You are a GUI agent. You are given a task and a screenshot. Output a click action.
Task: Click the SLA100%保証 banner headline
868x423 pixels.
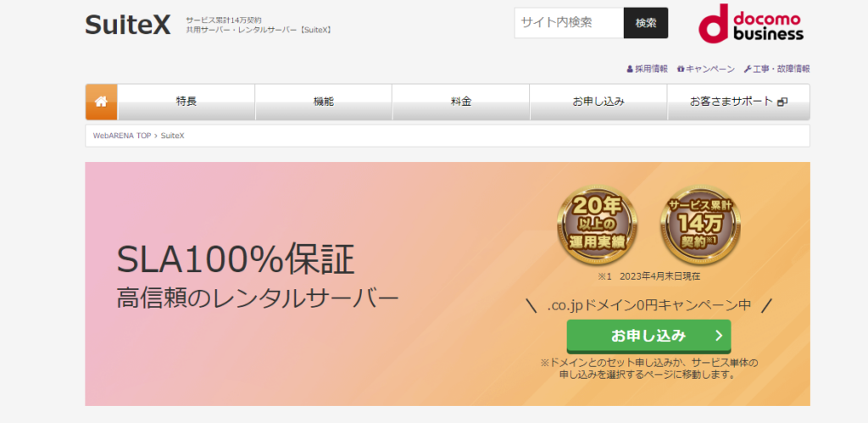point(236,259)
